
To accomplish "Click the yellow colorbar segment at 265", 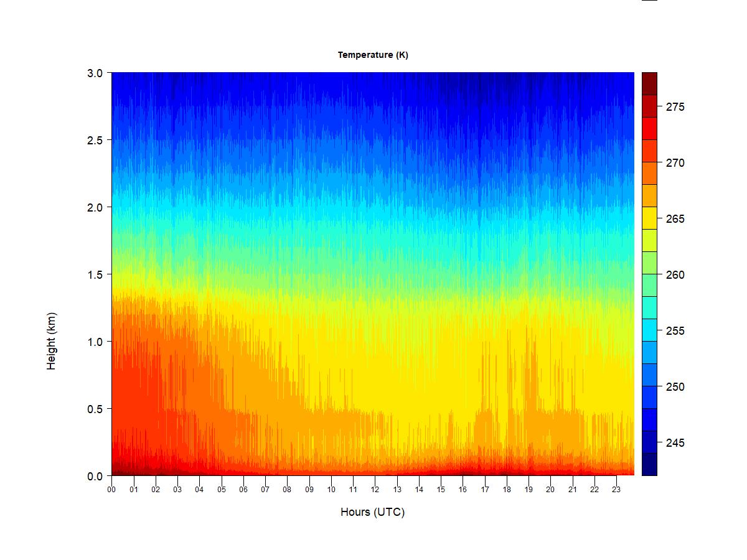I will click(x=649, y=218).
